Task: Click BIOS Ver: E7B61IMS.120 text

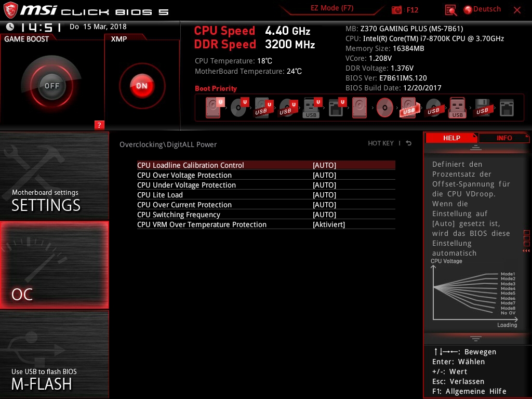Action: click(x=386, y=78)
